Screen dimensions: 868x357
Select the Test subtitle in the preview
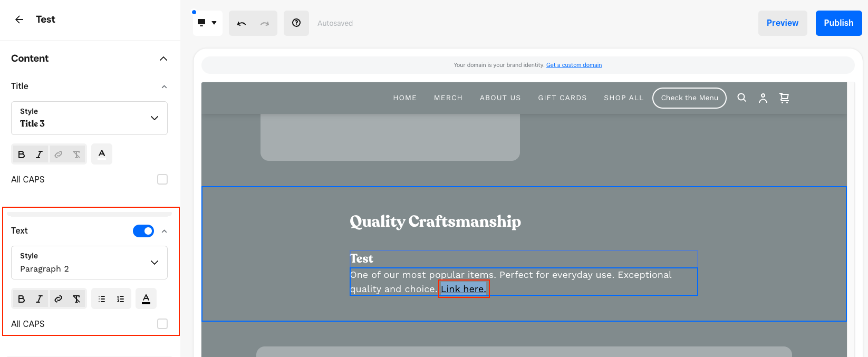[x=362, y=258]
